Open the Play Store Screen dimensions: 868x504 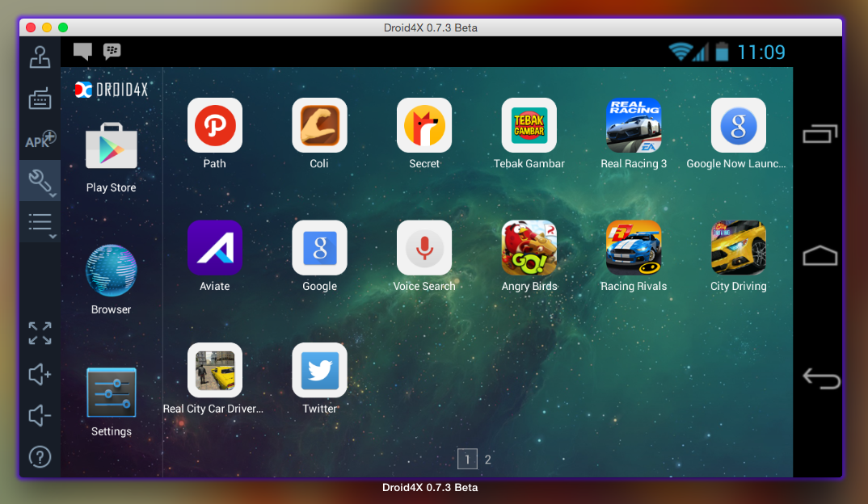[112, 146]
